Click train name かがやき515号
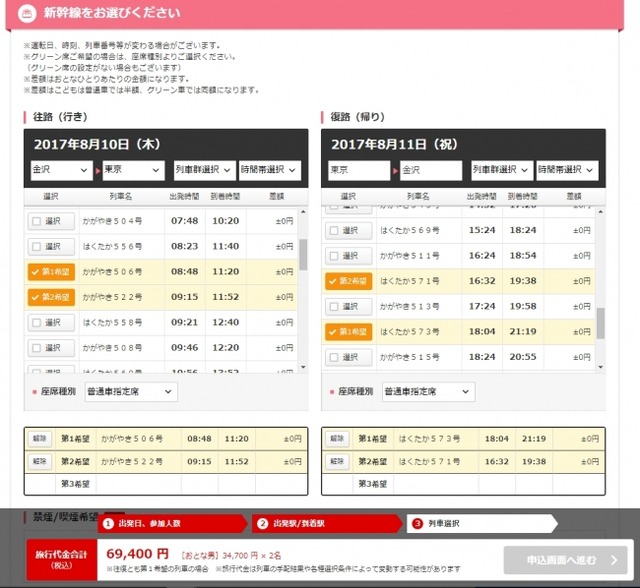 [409, 357]
